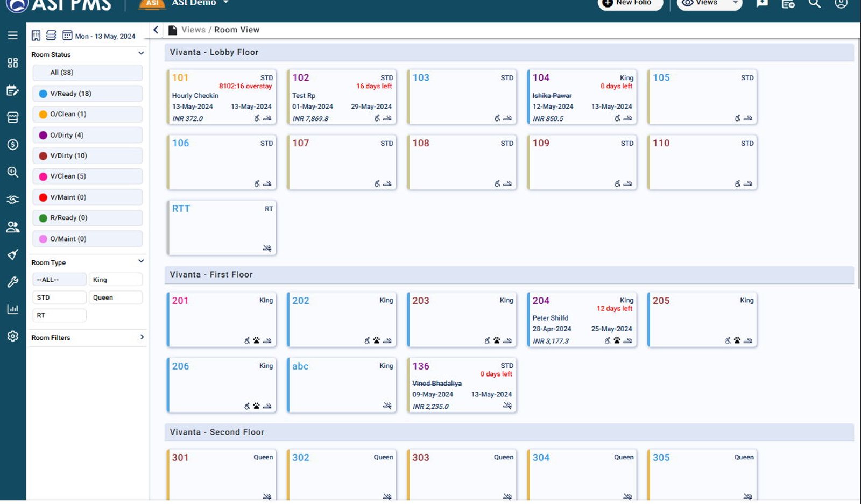Open the dashboard grid icon in sidebar
Screen dimensions: 861x504
[x=13, y=63]
